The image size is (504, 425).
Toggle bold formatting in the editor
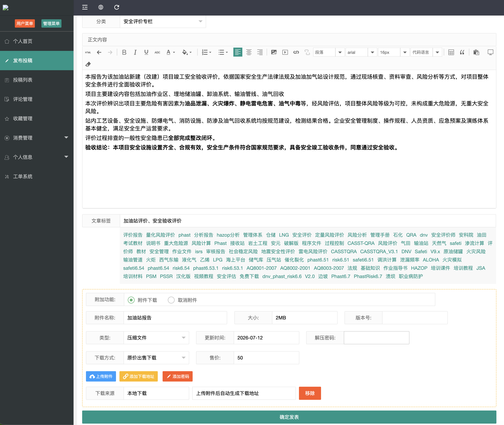124,52
